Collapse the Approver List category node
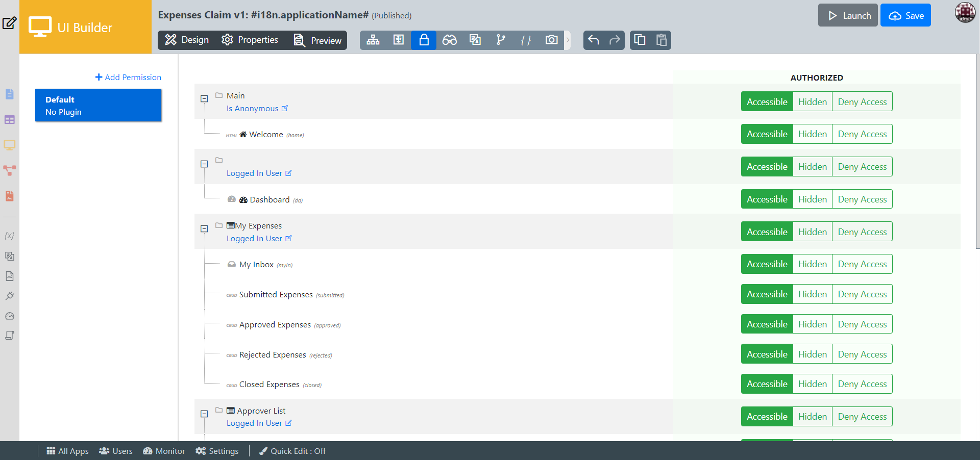This screenshot has height=460, width=980. (204, 414)
